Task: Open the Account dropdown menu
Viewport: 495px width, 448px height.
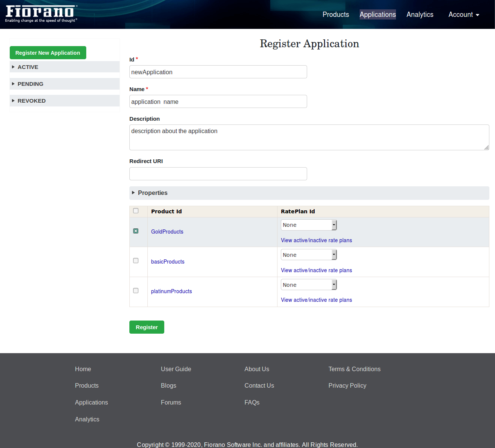Action: click(463, 15)
